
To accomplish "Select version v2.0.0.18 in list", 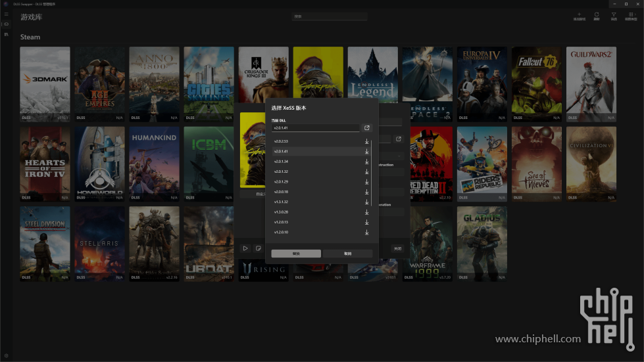I will point(321,192).
